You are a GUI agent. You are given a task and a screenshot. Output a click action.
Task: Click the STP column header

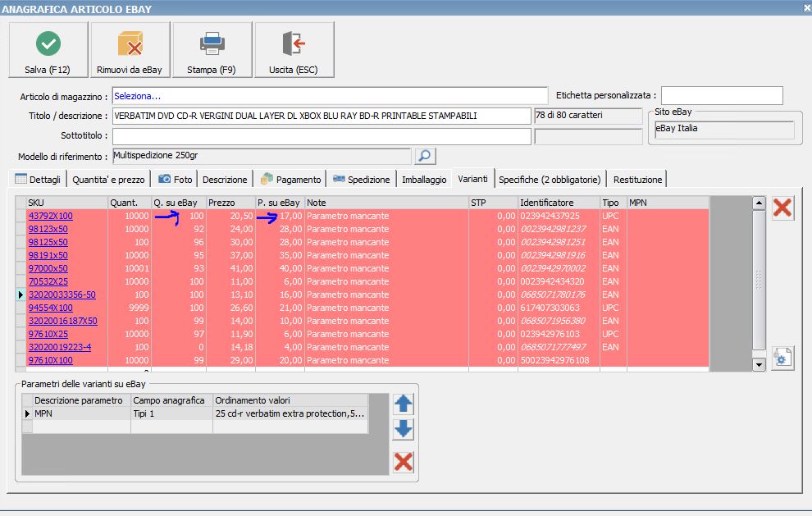(x=493, y=203)
